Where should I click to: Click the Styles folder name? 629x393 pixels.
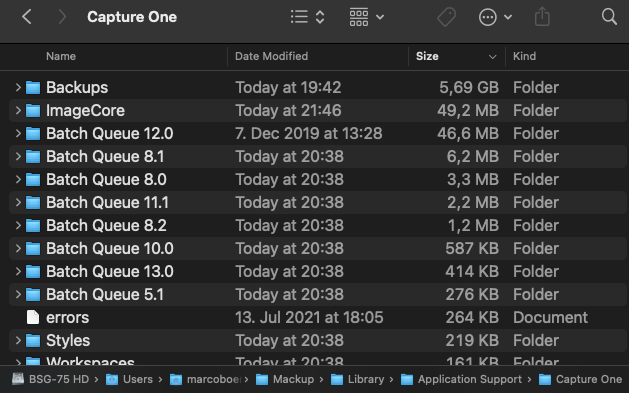click(68, 340)
